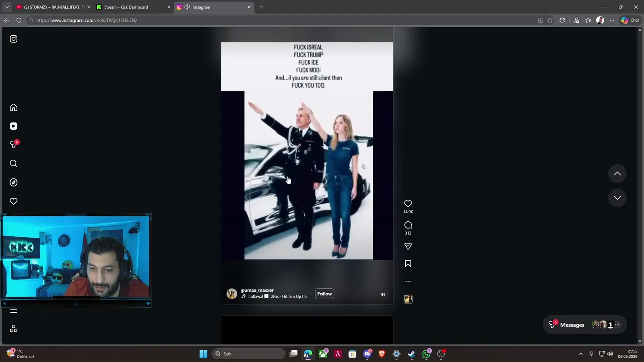The width and height of the screenshot is (644, 362).
Task: Open Copilot Chat button
Action: tap(630, 20)
